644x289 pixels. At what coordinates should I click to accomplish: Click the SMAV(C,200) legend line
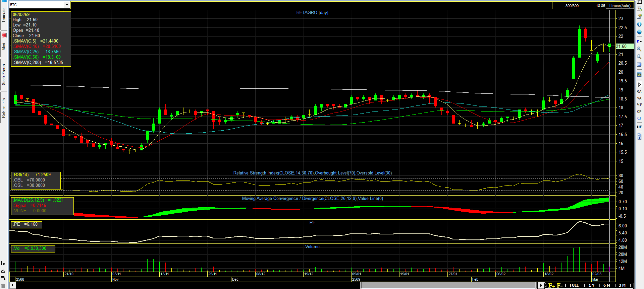[x=38, y=63]
